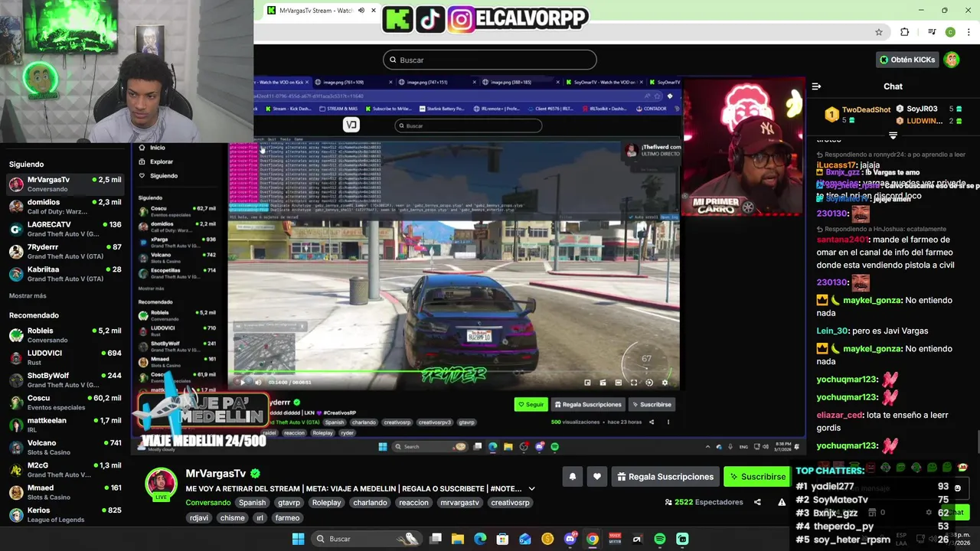
Task: Open Discord from the taskbar
Action: pyautogui.click(x=570, y=539)
